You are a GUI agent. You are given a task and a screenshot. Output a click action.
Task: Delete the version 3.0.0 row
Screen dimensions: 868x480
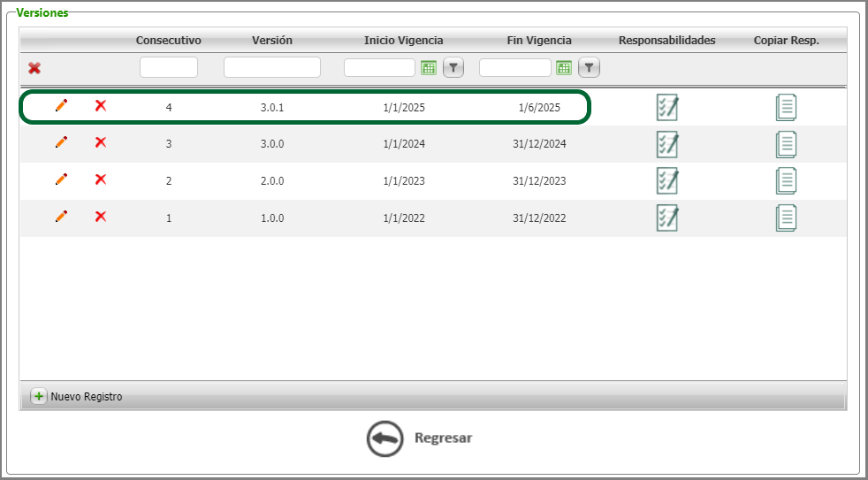100,142
